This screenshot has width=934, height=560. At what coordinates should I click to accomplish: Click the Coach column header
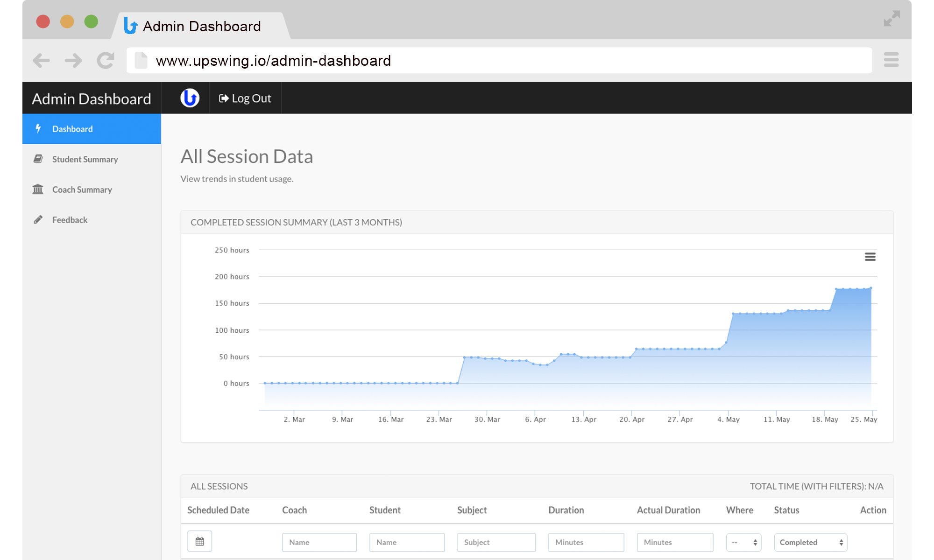[295, 510]
